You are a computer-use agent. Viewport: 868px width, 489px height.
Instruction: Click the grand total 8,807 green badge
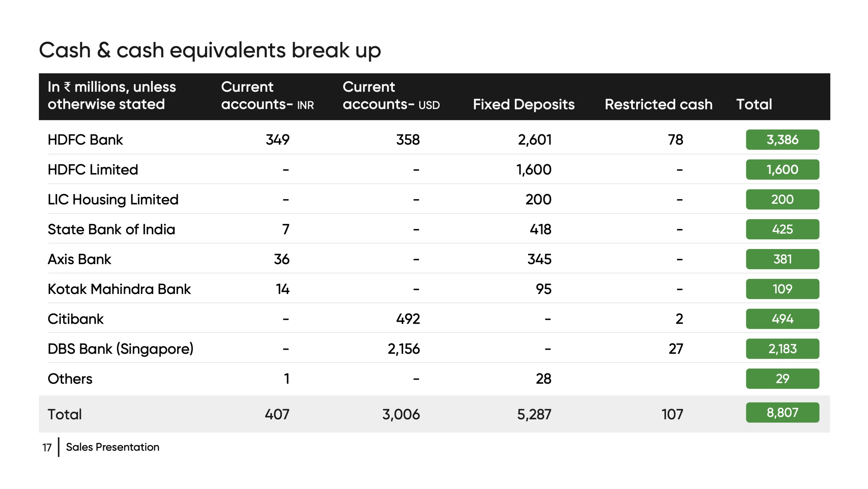pos(782,412)
